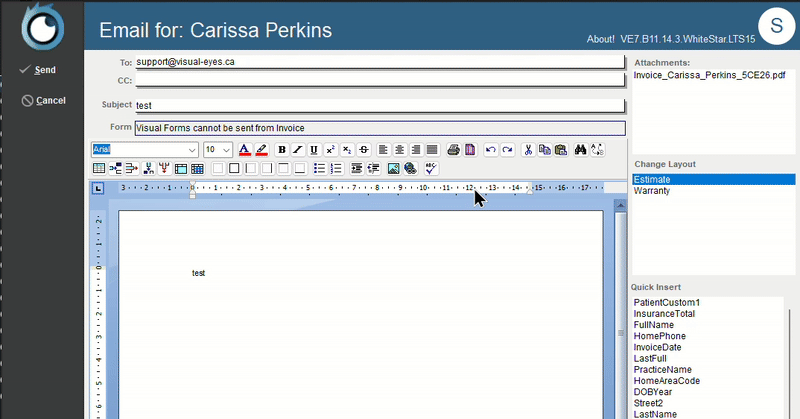Click the Send button
This screenshot has height=419, width=800.
pyautogui.click(x=44, y=70)
